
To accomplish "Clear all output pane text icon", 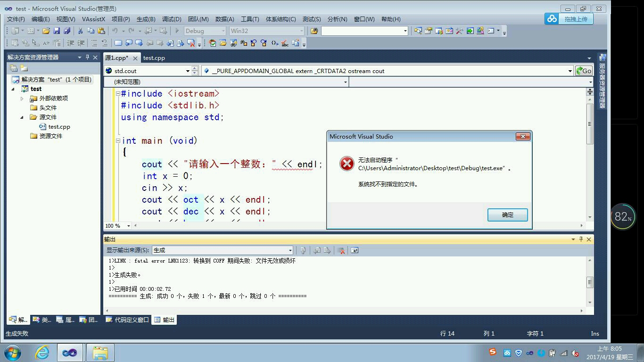I will [341, 250].
